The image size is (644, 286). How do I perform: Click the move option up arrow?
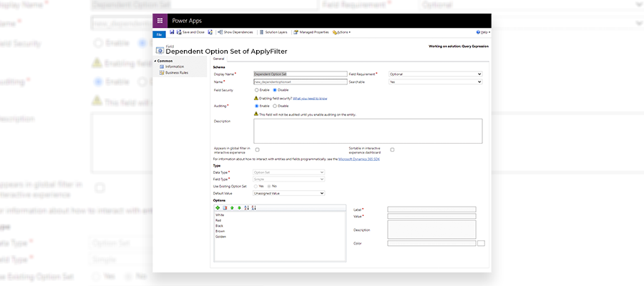point(232,208)
